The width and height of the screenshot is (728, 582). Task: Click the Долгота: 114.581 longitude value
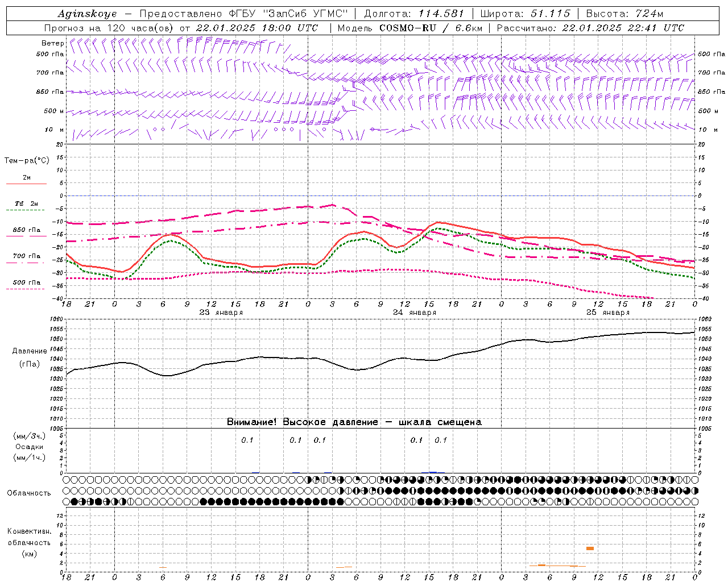click(413, 14)
